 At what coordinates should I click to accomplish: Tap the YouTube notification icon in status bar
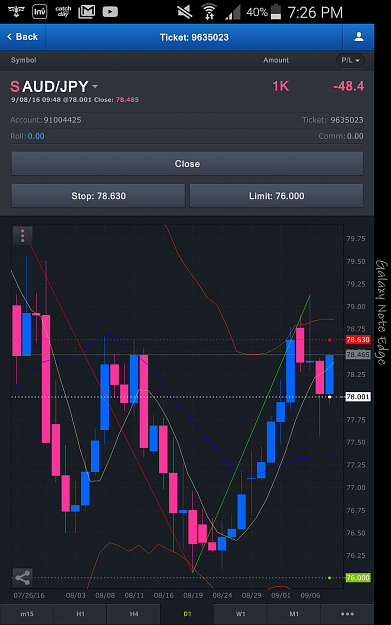(x=110, y=12)
